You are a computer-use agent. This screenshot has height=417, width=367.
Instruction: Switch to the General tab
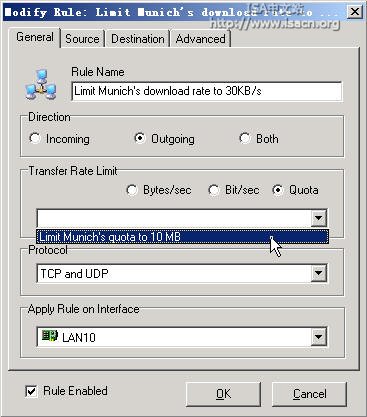35,37
